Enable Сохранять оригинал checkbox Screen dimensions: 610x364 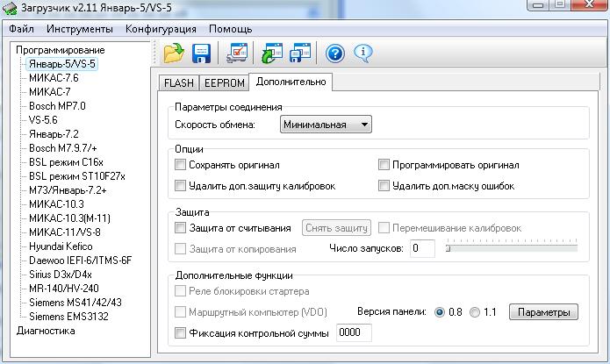180,165
